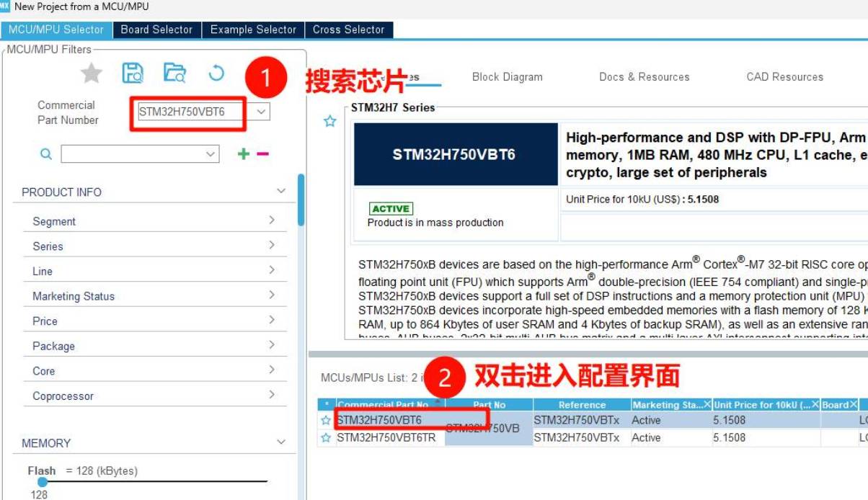Open the Docs & Resources tab
This screenshot has width=868, height=500.
coord(645,77)
